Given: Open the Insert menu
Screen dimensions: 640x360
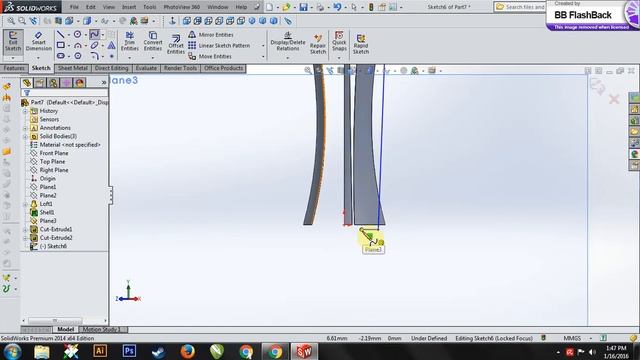Looking at the screenshot, I should point(129,7).
